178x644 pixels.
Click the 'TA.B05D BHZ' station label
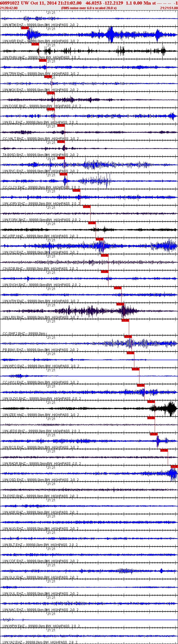(x=13, y=155)
